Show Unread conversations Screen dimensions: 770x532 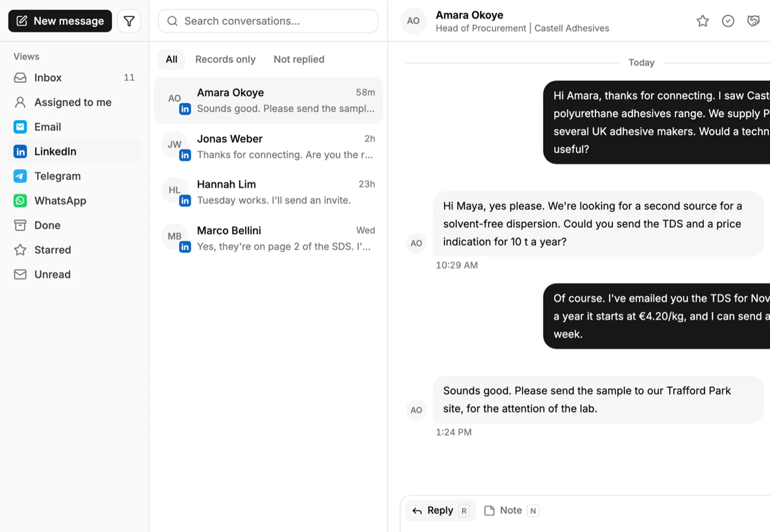[x=75, y=274]
